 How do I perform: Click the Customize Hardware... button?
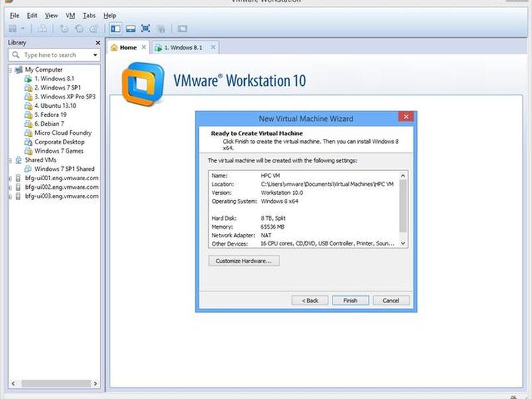coord(244,261)
